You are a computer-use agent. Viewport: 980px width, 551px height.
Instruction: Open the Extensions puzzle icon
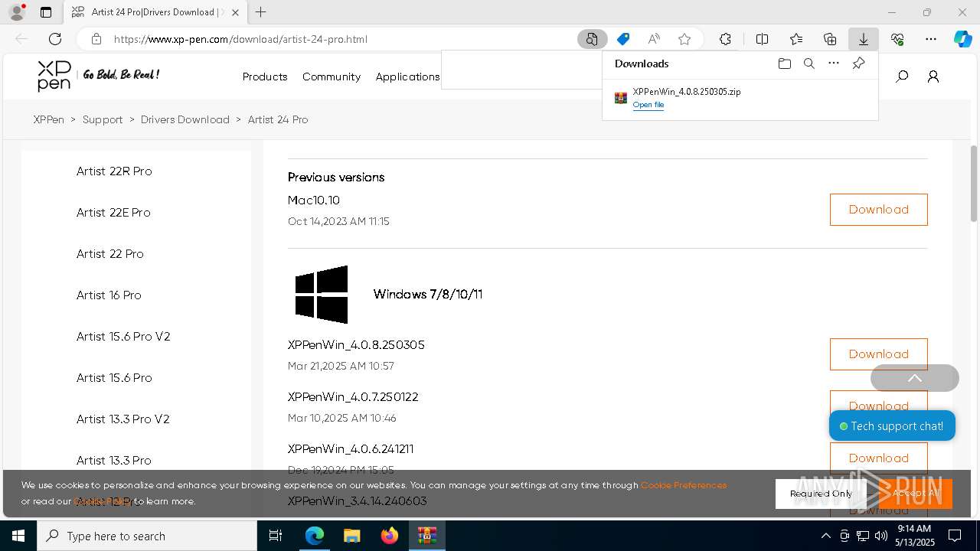pos(725,39)
